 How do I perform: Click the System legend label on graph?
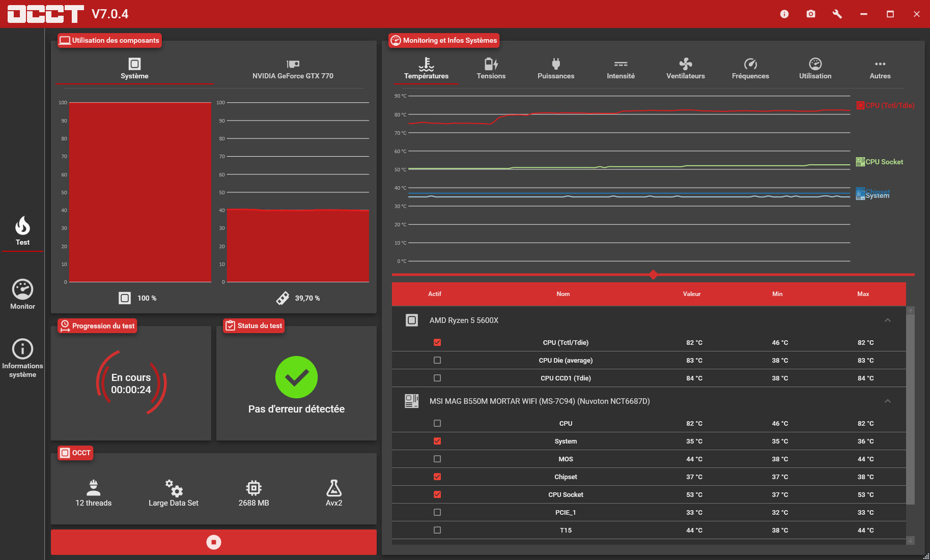click(x=878, y=196)
